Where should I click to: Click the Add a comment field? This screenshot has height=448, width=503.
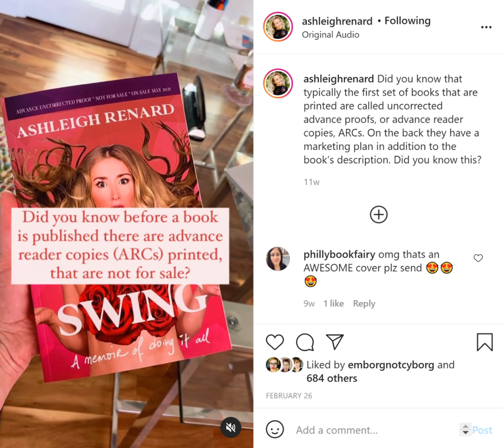tap(375, 430)
